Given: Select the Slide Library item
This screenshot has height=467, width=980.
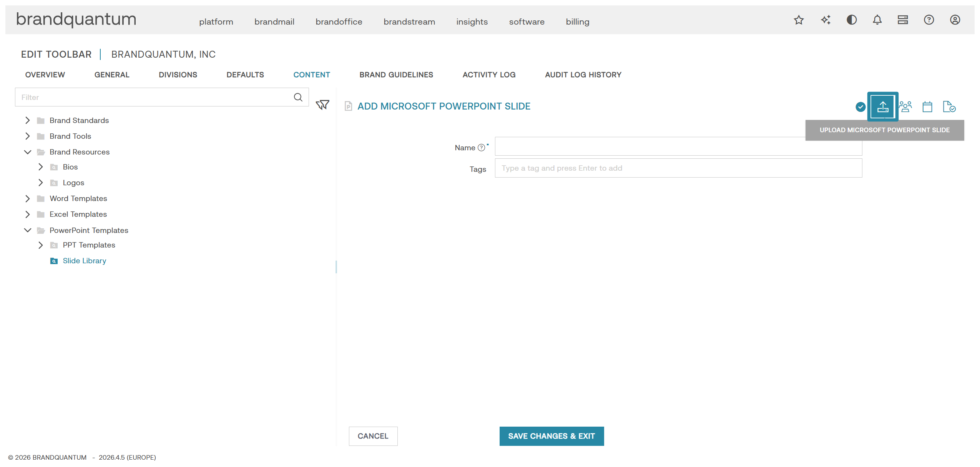Looking at the screenshot, I should click(x=84, y=261).
